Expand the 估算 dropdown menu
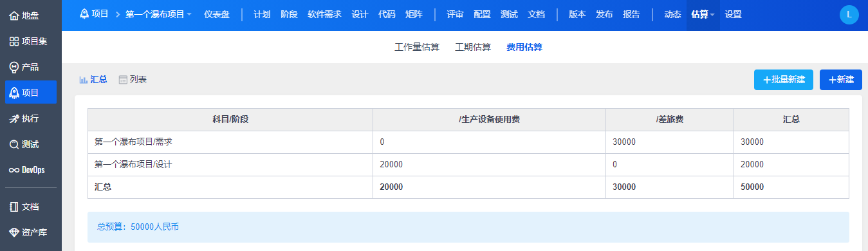Viewport: 868px width, 251px height. click(703, 14)
